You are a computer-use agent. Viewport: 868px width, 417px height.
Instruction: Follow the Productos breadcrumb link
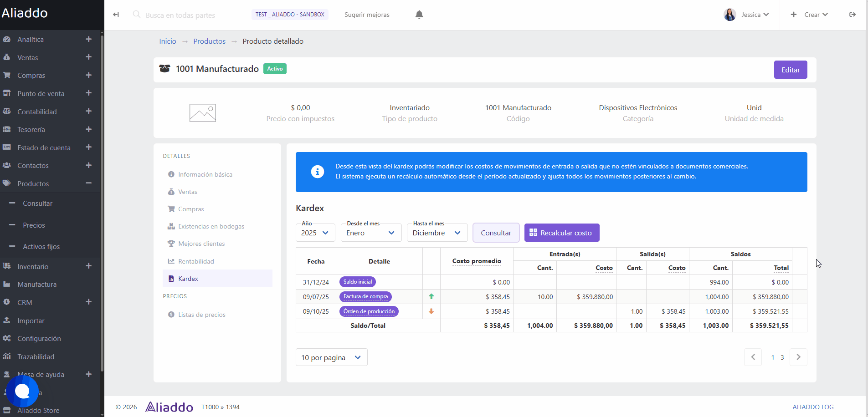point(209,41)
